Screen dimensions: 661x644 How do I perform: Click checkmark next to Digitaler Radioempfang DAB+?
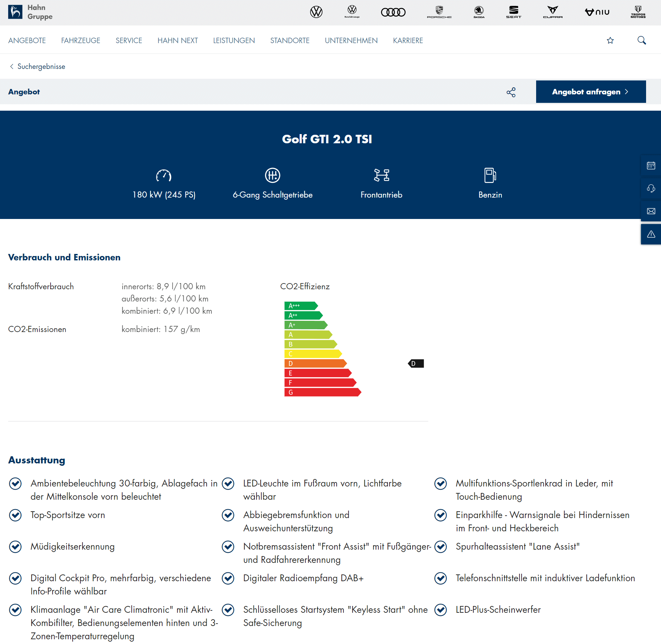[x=228, y=578]
